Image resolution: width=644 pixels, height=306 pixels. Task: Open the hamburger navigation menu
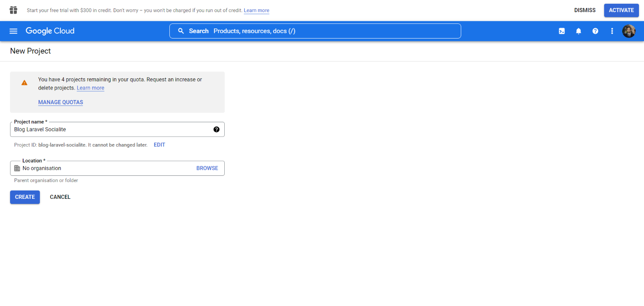(13, 31)
